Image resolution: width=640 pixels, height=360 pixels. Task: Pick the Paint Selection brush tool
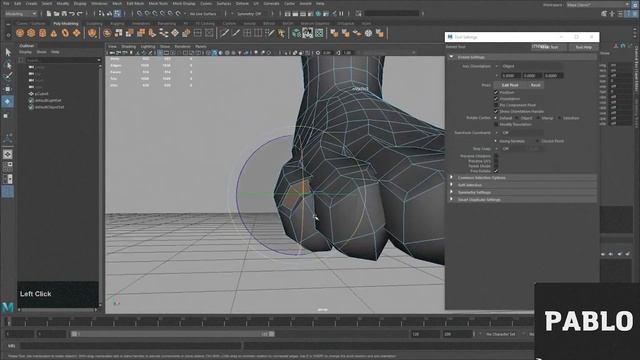[8, 76]
